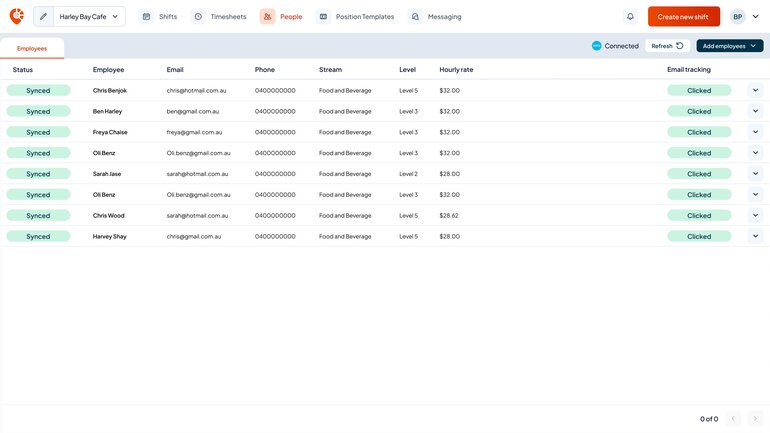Viewport: 770px width, 433px height.
Task: Select employee name Sarah Jase
Action: [107, 174]
